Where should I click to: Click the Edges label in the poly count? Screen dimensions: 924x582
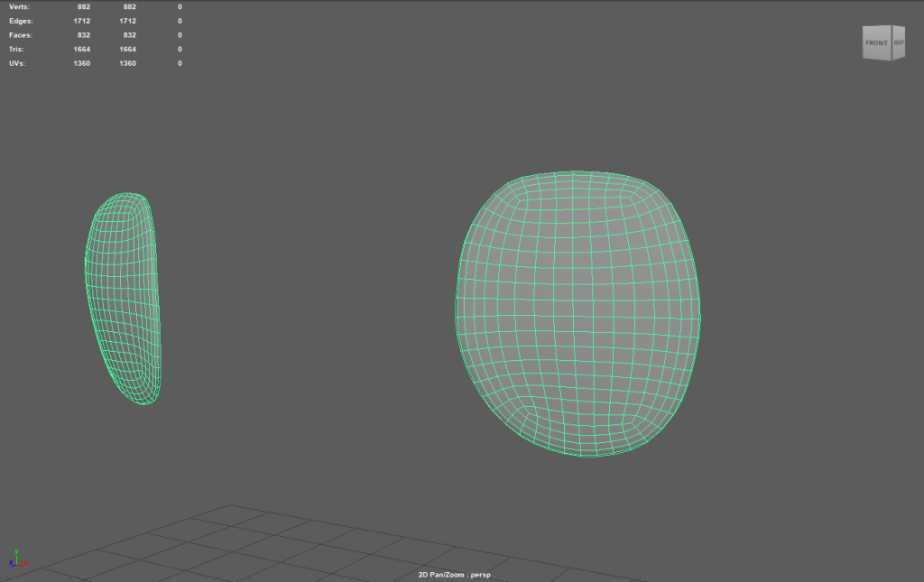click(x=19, y=20)
